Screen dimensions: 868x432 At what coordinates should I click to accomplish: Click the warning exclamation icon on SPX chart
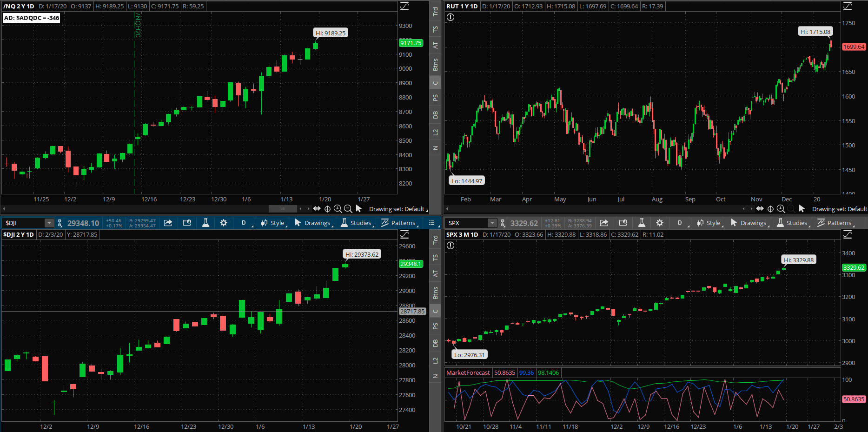(x=451, y=246)
